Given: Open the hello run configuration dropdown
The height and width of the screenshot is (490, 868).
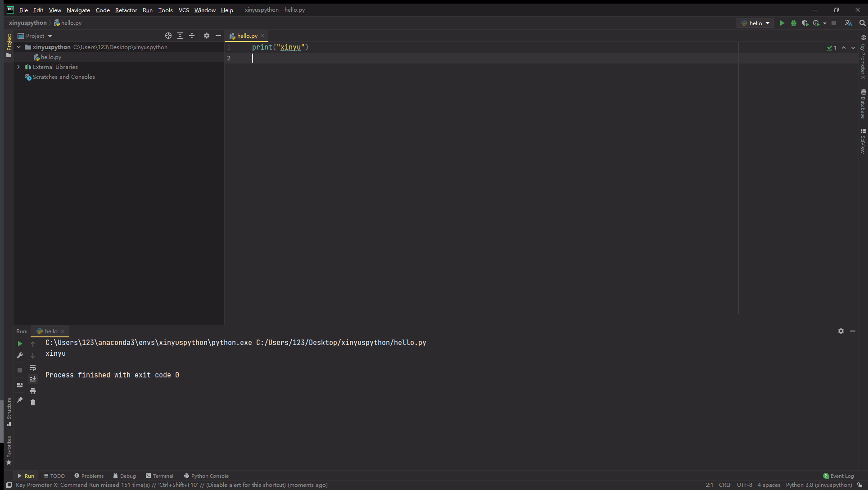Looking at the screenshot, I should (x=755, y=23).
